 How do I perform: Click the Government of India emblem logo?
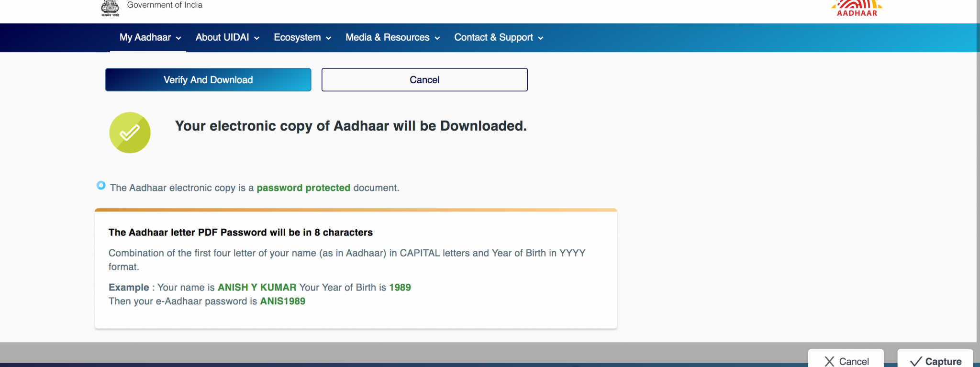110,6
